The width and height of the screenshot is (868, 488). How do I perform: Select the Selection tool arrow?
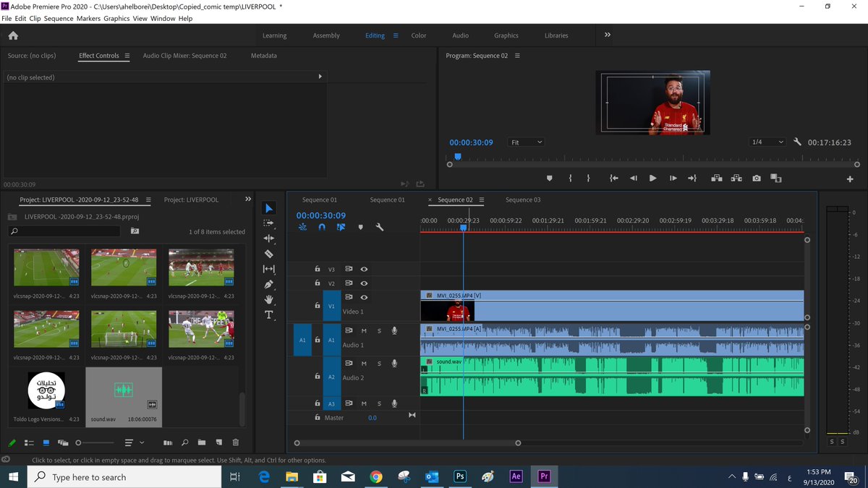point(269,208)
